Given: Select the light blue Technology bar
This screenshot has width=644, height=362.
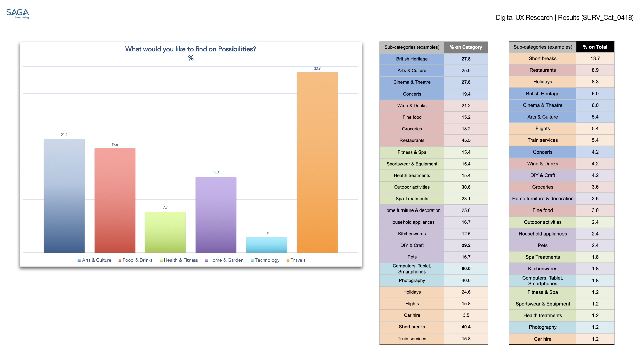Looking at the screenshot, I should 266,245.
